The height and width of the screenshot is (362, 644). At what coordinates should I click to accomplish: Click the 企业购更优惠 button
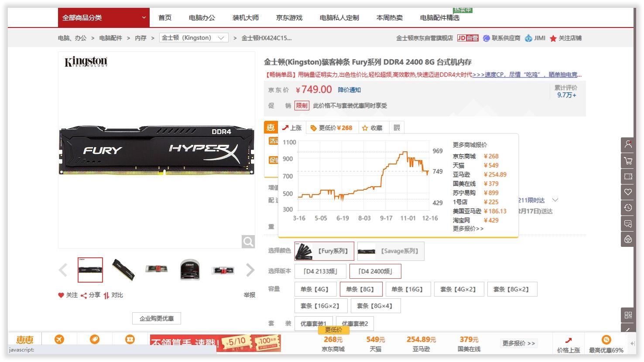(157, 318)
